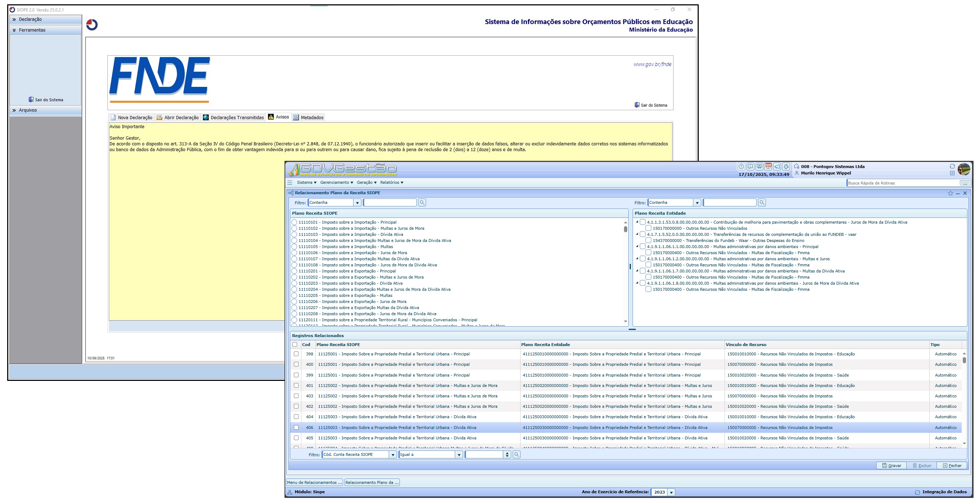Open the Ano de Exercício 2023 dropdown

coord(671,492)
